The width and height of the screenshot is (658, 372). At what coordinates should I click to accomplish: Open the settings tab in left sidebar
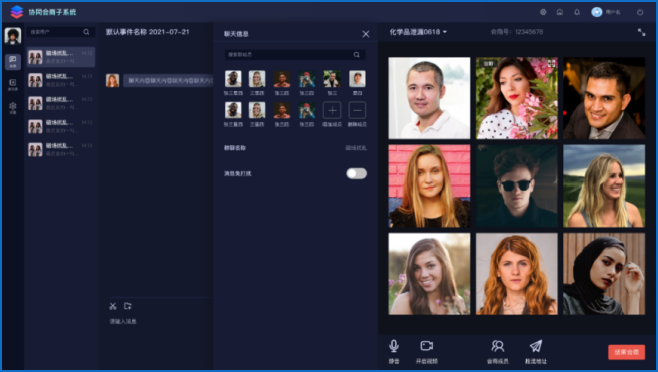click(13, 108)
